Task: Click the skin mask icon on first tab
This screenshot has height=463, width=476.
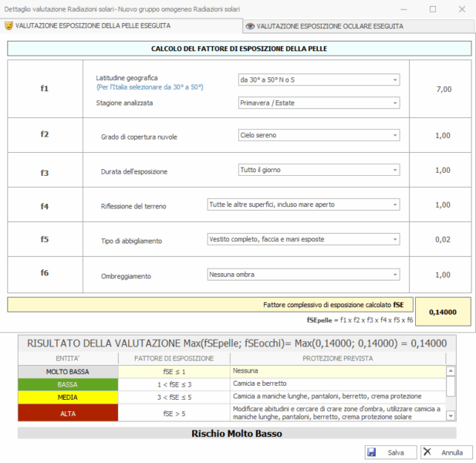Action: pyautogui.click(x=8, y=25)
